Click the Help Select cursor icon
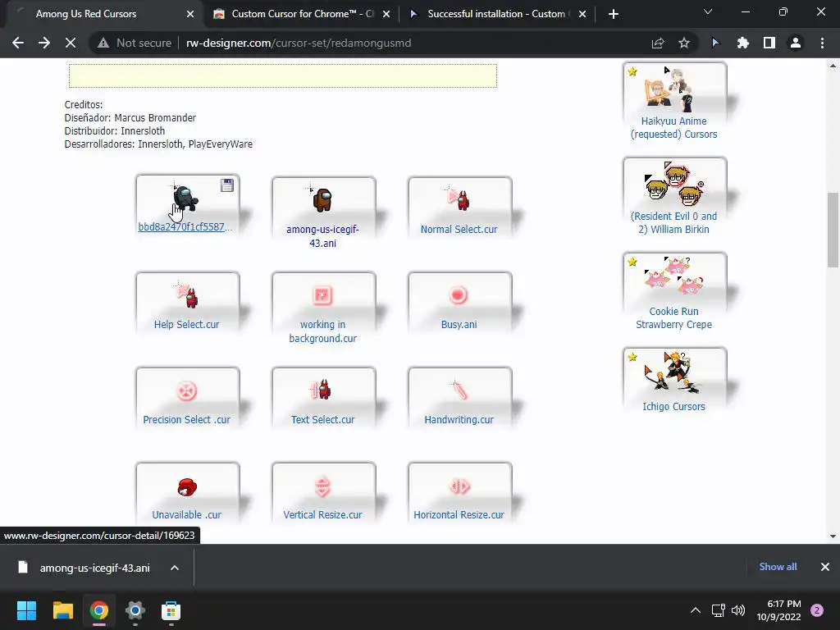The height and width of the screenshot is (630, 840). 187,294
